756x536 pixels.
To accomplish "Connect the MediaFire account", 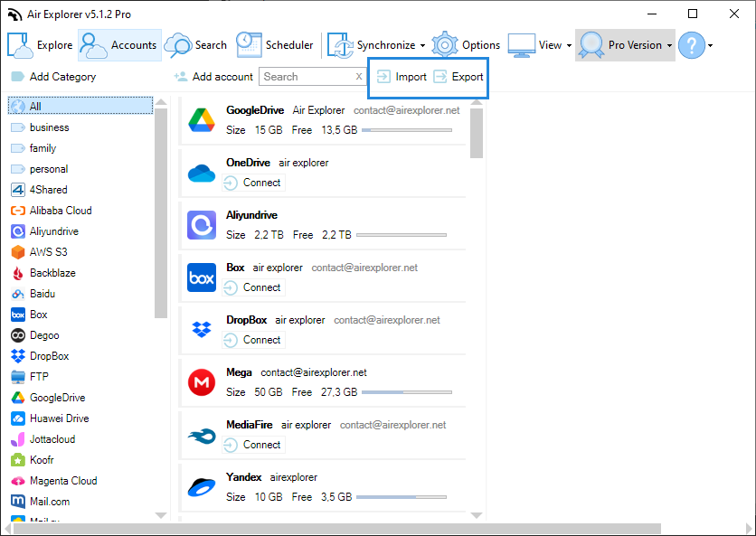I will click(x=253, y=445).
